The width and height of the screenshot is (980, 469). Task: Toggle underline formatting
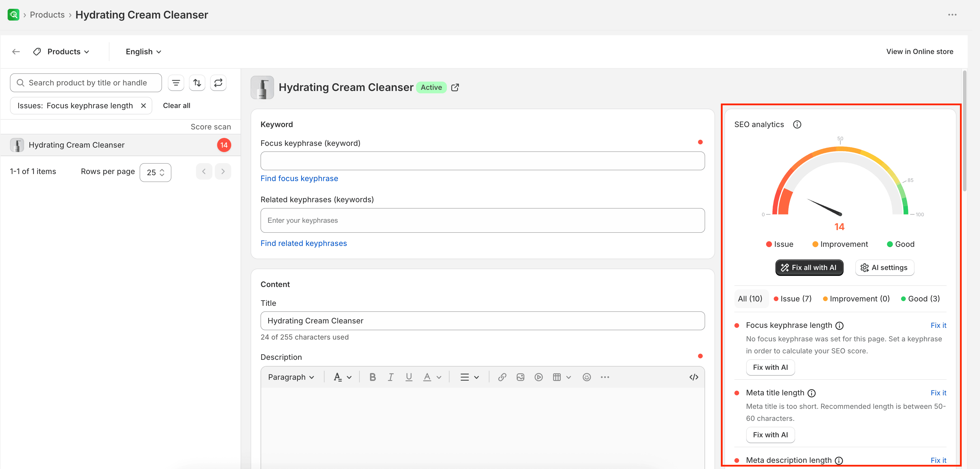coord(409,377)
